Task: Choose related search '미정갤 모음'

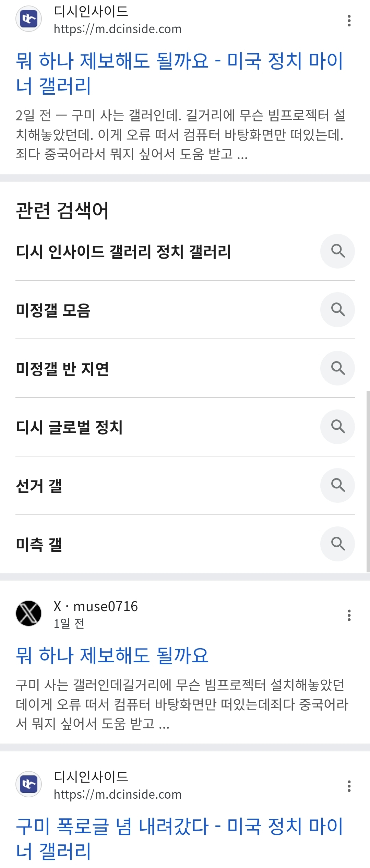Action: (53, 310)
